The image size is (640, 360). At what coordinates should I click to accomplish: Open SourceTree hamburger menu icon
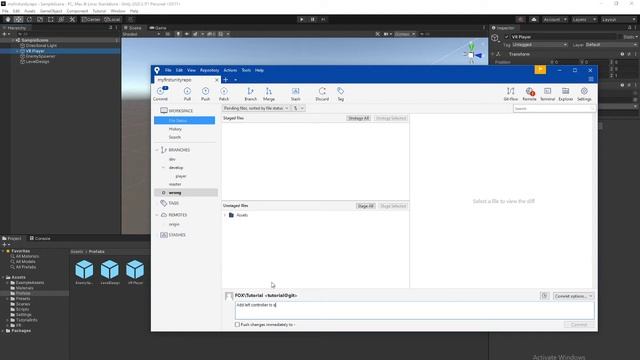(x=591, y=79)
